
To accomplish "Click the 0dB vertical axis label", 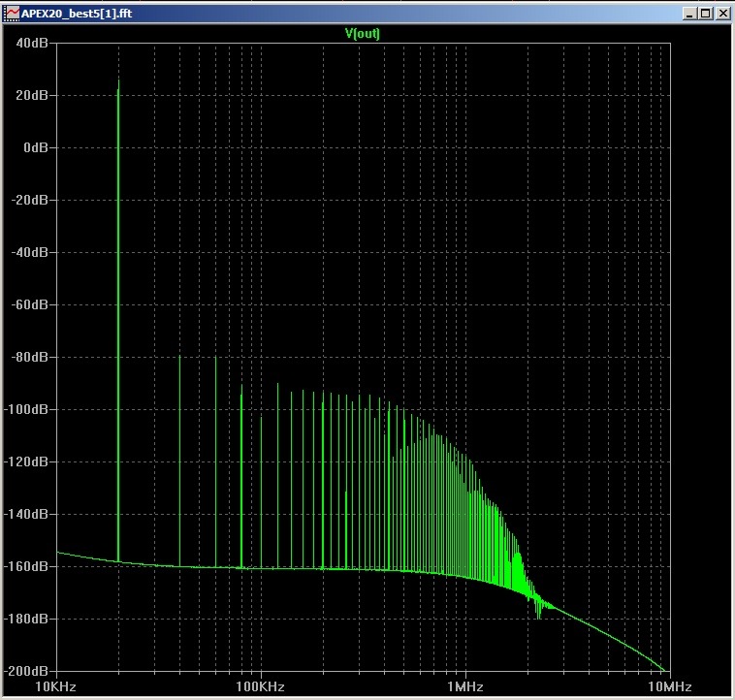I will point(36,147).
